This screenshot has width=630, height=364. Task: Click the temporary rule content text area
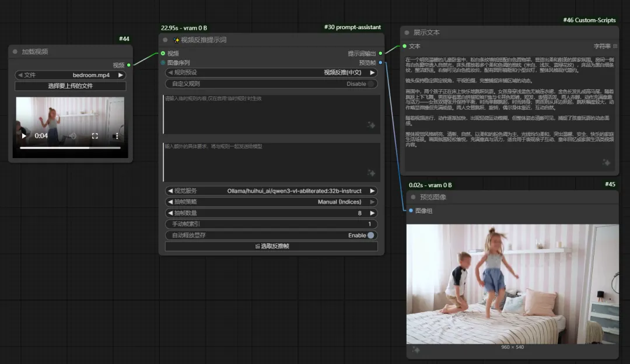[271, 114]
